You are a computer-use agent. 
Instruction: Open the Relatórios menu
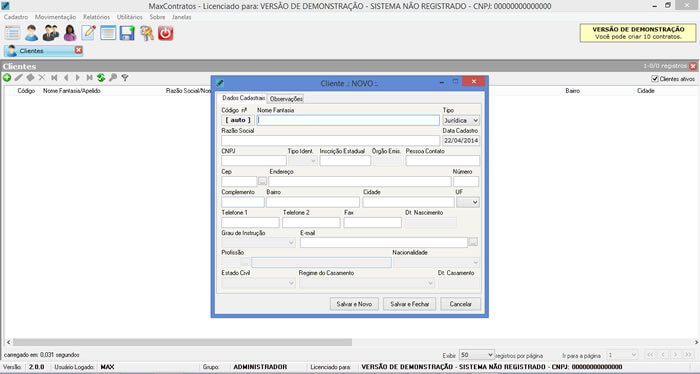[96, 17]
